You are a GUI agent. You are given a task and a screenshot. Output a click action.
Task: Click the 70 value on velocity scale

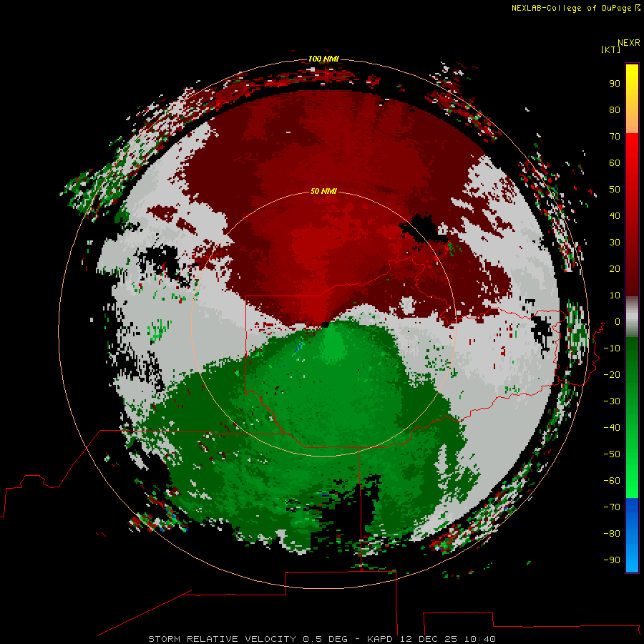coord(615,137)
